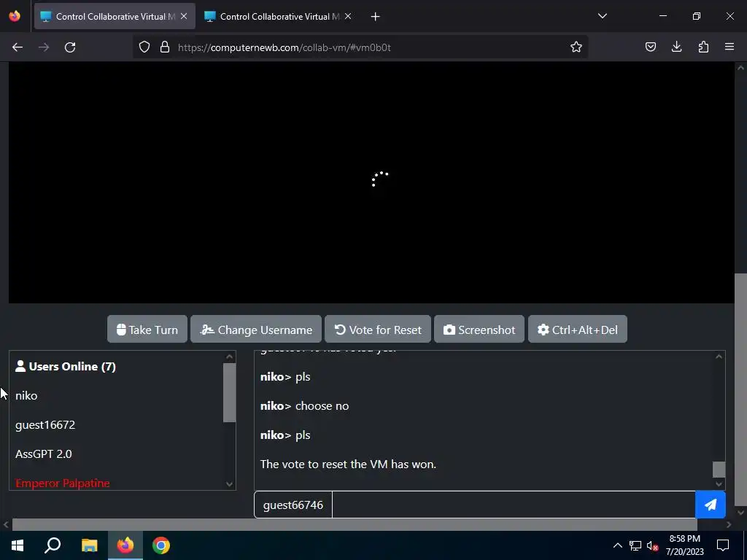Click the guest66746 username label
The width and height of the screenshot is (747, 560).
point(293,505)
